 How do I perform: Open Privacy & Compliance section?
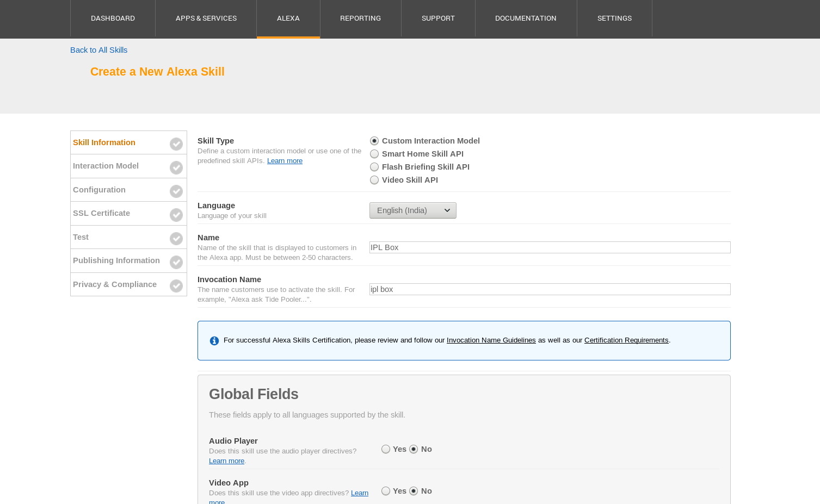click(x=128, y=284)
